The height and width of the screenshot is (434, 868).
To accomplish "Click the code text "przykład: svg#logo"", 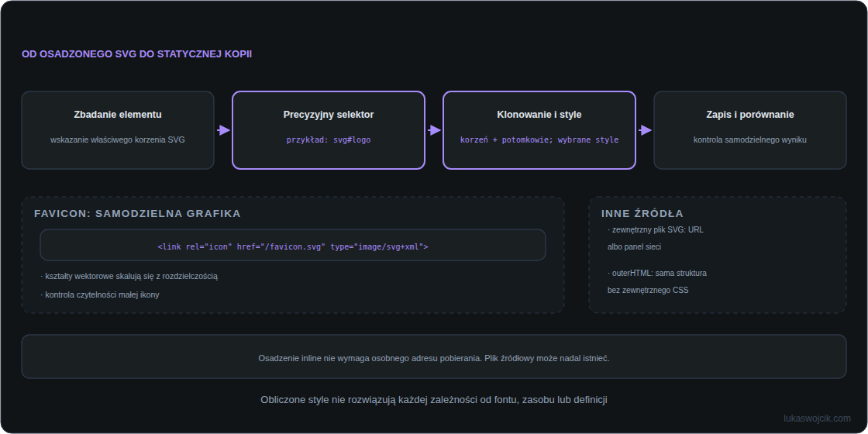I will click(329, 140).
